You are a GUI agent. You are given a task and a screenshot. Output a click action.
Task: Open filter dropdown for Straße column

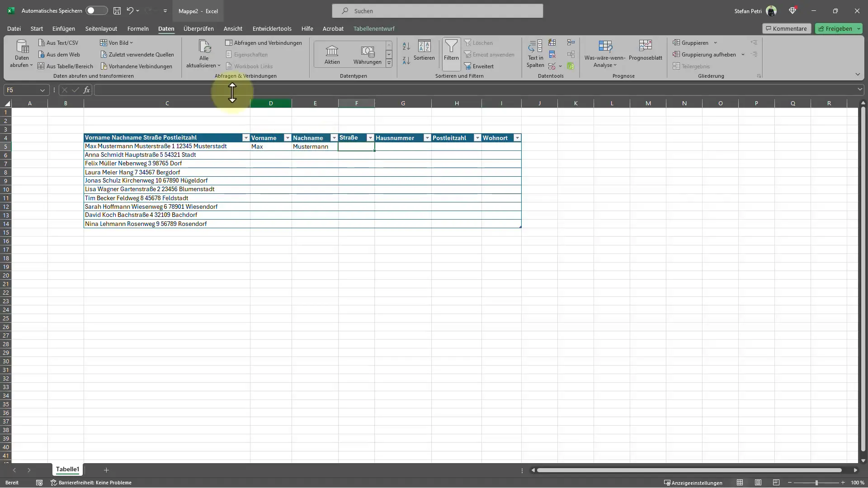370,138
